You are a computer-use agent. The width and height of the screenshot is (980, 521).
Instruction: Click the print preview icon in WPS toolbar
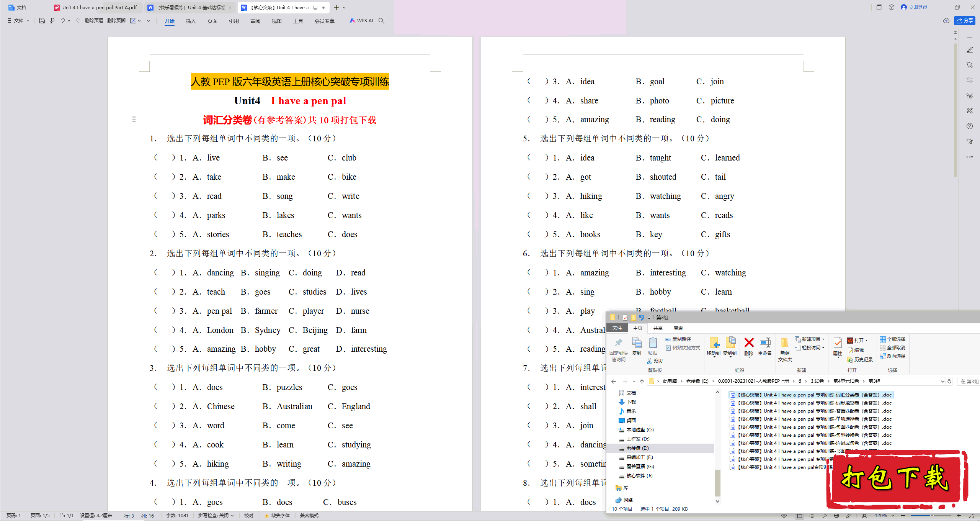[52, 21]
